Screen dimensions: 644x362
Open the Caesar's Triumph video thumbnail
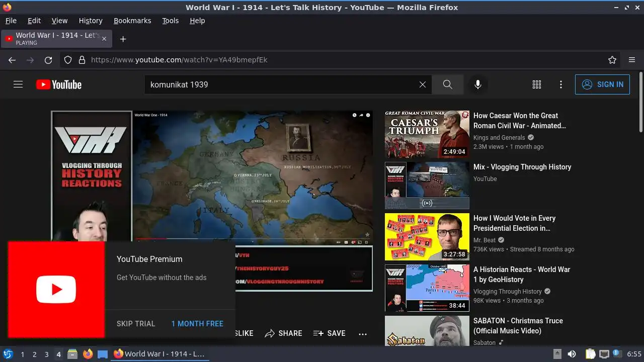tap(427, 134)
